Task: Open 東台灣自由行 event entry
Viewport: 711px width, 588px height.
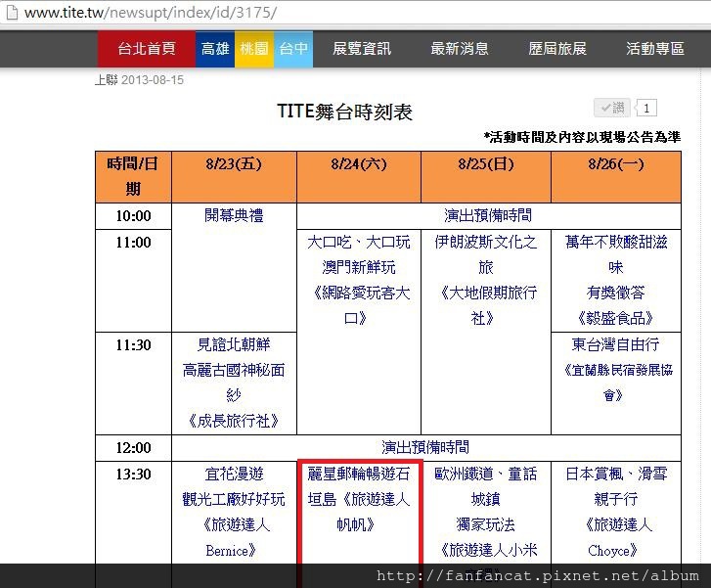Action: click(616, 370)
